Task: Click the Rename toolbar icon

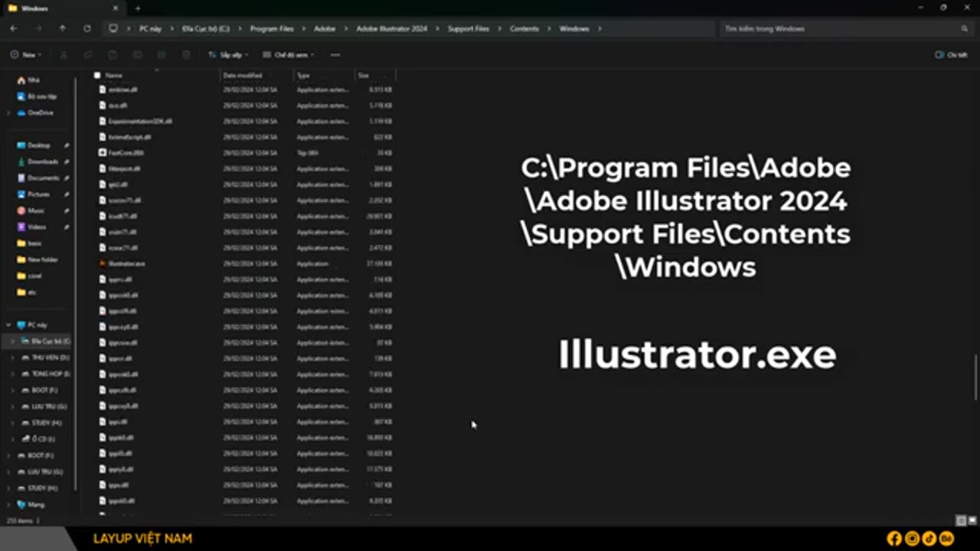Action: coord(137,55)
